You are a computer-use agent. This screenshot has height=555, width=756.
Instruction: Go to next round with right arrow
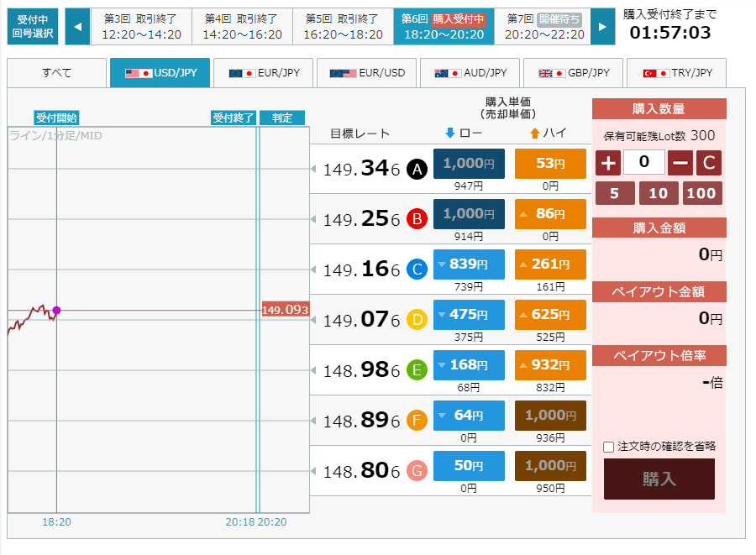[602, 27]
